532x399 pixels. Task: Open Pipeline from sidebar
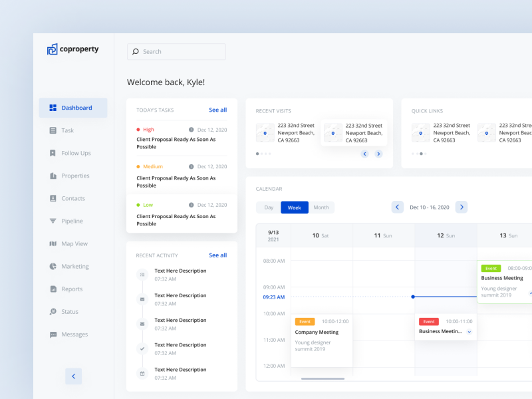[x=73, y=221]
